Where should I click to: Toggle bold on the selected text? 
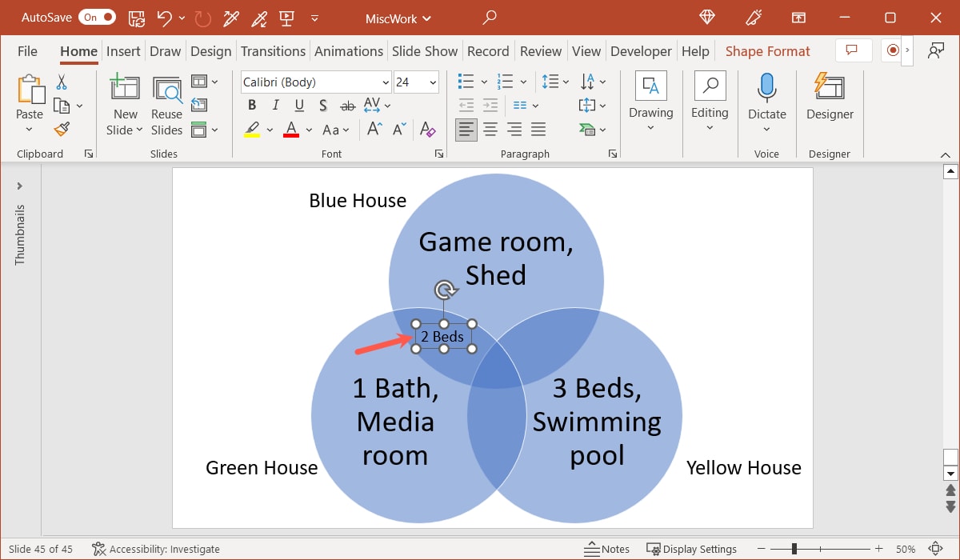251,104
